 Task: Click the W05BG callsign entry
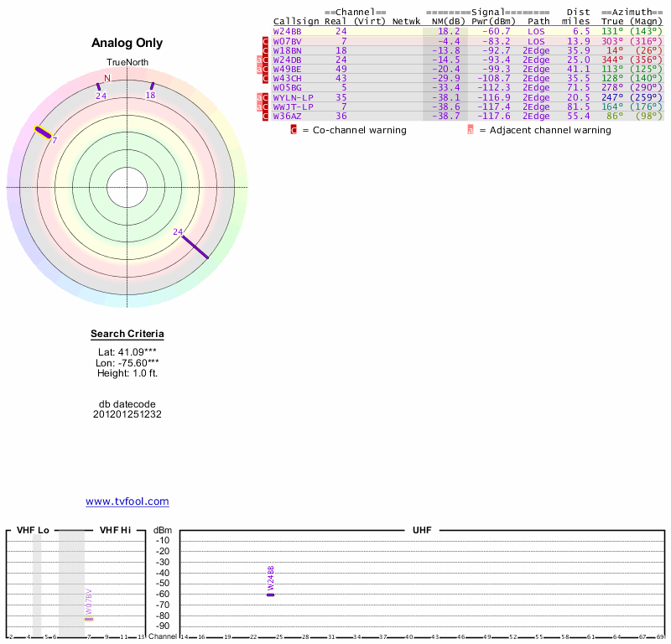(288, 87)
